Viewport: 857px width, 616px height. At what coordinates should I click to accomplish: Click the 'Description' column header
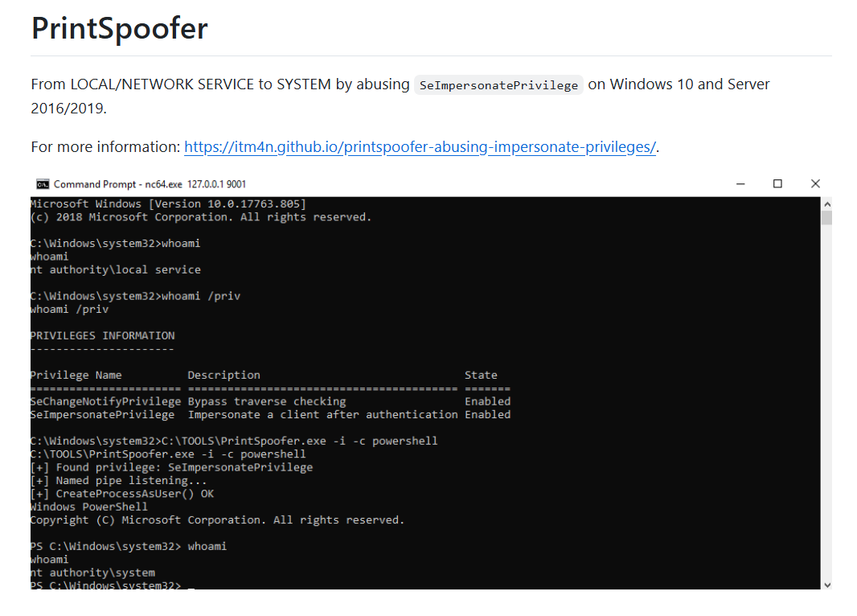point(224,375)
